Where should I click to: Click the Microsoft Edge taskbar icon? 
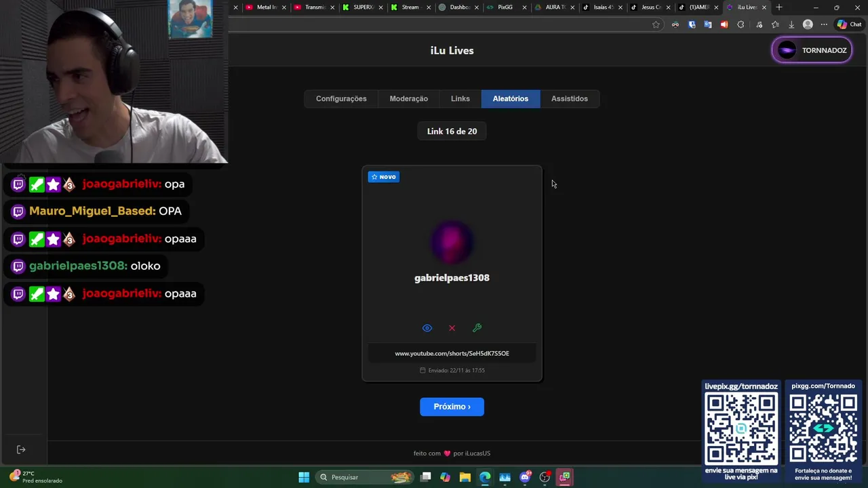pos(485,477)
